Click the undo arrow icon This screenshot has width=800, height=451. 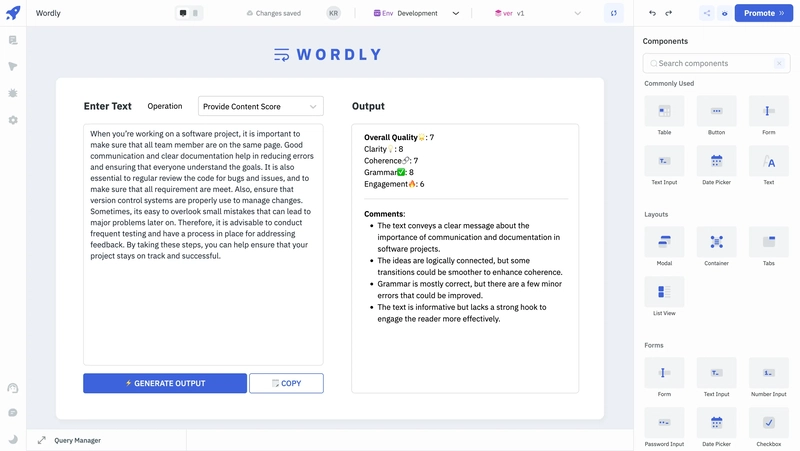tap(652, 13)
